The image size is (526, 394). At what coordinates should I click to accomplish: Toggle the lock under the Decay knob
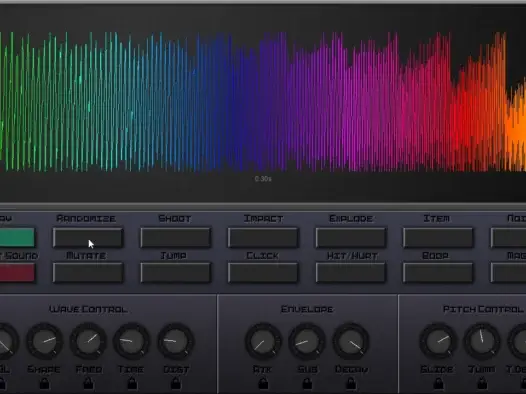[x=351, y=383]
